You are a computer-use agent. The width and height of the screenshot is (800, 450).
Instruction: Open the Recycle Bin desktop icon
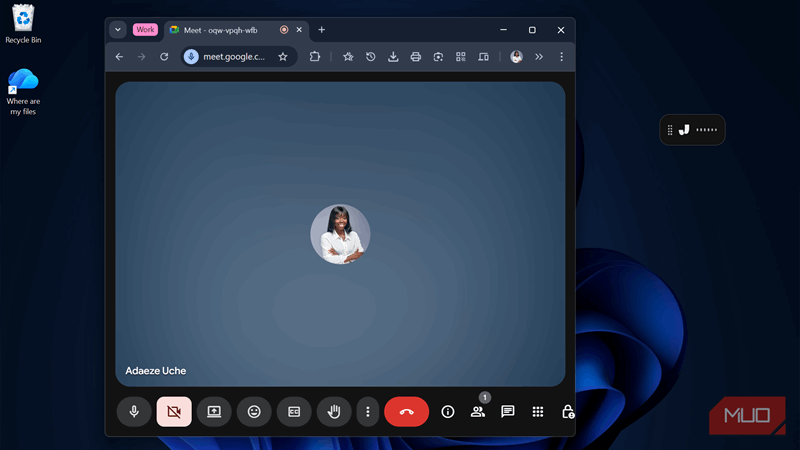[x=23, y=24]
